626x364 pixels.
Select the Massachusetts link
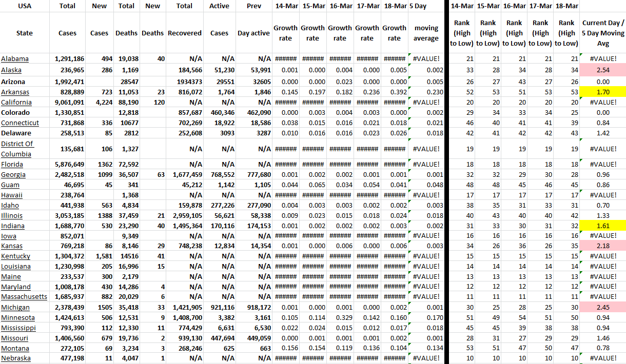24,297
